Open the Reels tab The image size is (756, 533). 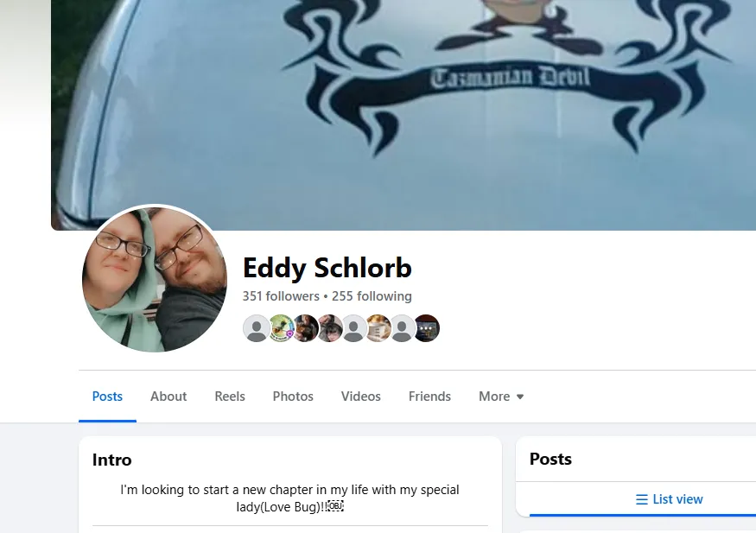pyautogui.click(x=230, y=397)
